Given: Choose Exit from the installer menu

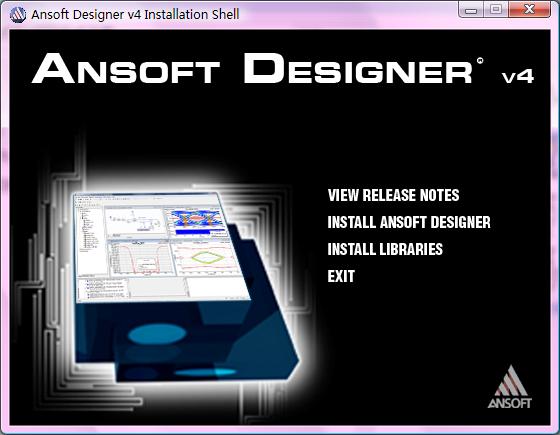Looking at the screenshot, I should (x=341, y=276).
